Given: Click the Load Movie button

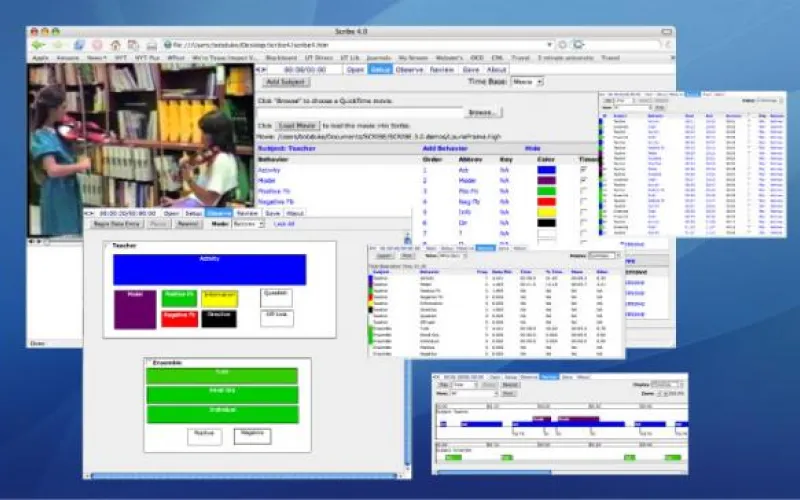Looking at the screenshot, I should [x=297, y=126].
